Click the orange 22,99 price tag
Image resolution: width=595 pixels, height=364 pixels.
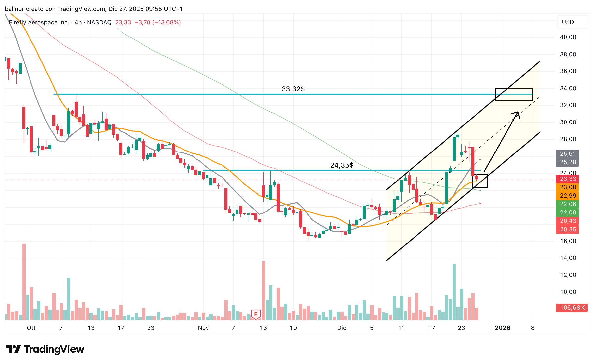pos(568,196)
